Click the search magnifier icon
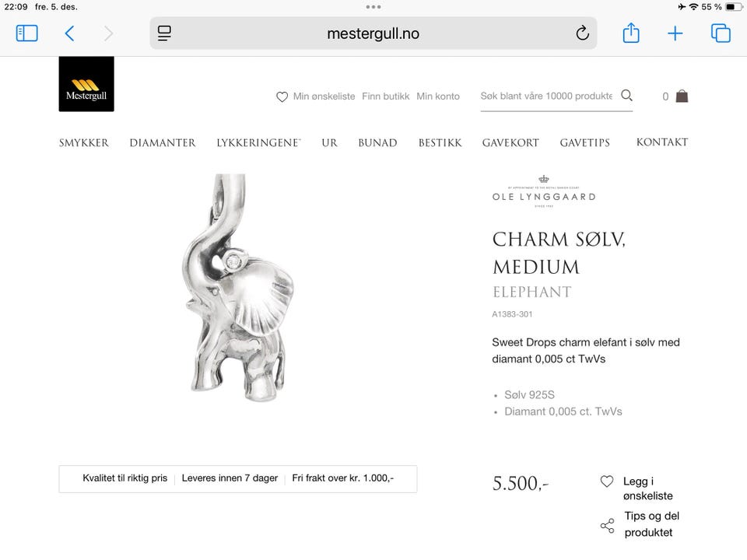The height and width of the screenshot is (560, 747). click(626, 96)
